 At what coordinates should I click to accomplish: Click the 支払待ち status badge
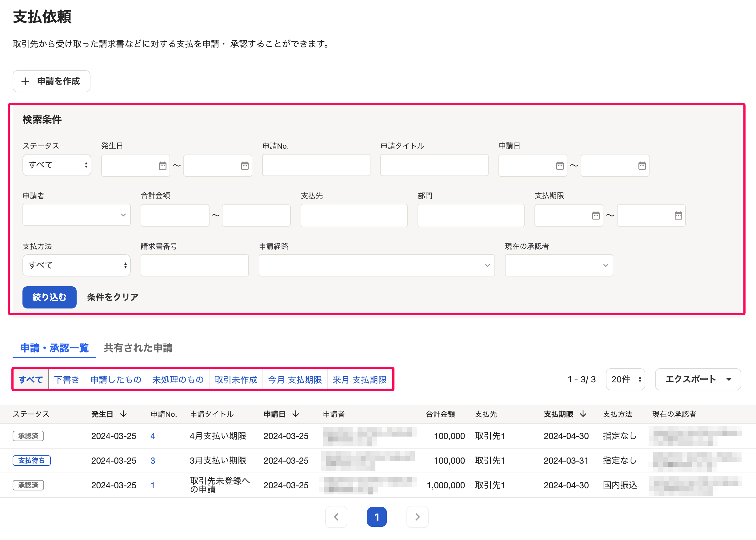[x=32, y=461]
